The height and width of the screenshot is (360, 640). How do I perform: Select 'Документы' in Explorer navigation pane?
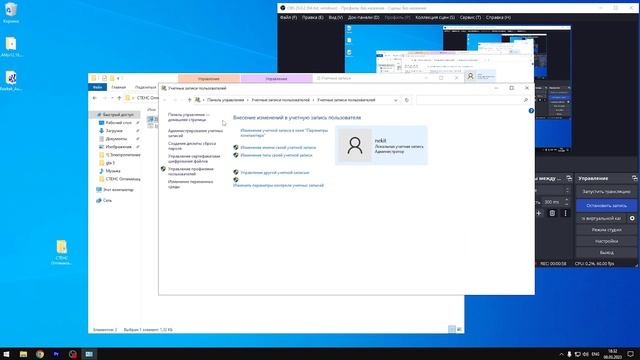pyautogui.click(x=116, y=139)
